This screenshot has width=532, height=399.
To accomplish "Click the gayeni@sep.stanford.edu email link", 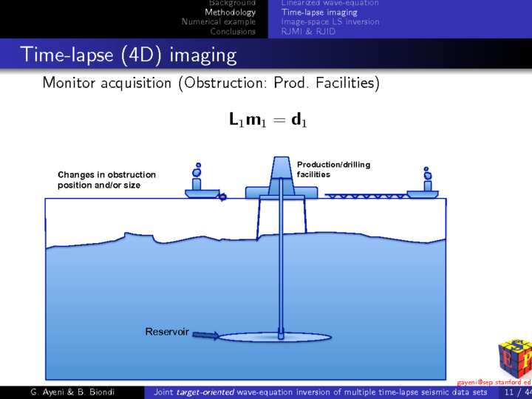I will (494, 382).
